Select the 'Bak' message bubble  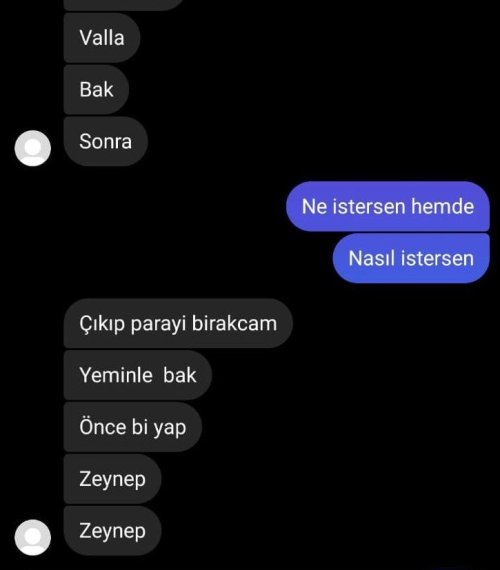pyautogui.click(x=96, y=89)
